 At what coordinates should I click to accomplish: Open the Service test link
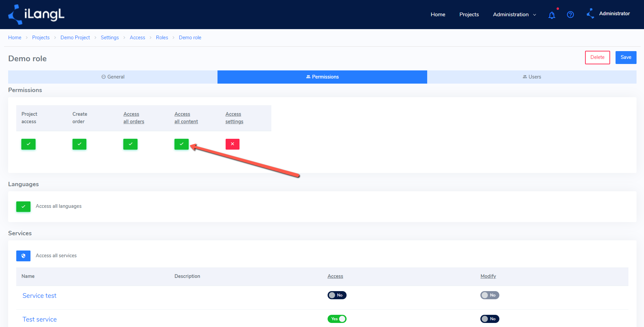(x=39, y=296)
